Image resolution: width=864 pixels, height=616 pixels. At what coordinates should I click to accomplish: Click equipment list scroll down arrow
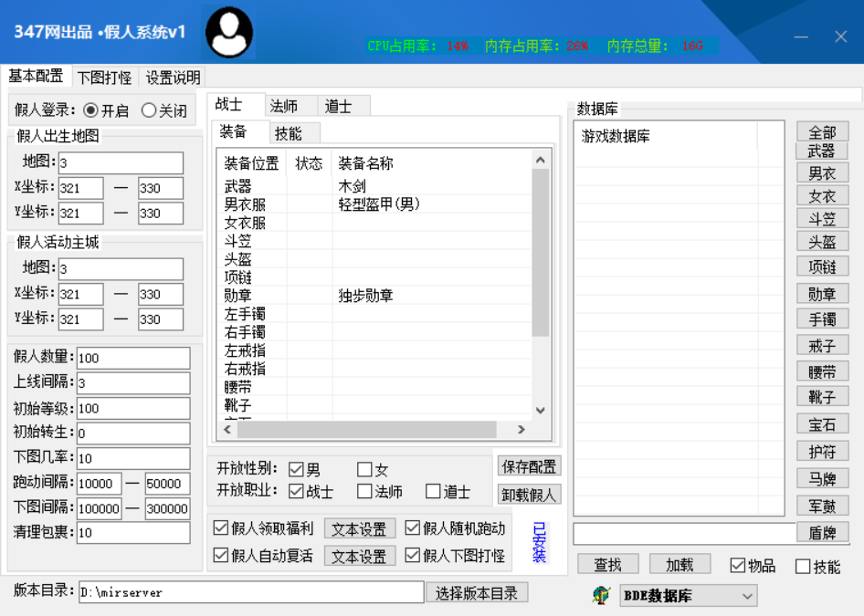[x=540, y=410]
